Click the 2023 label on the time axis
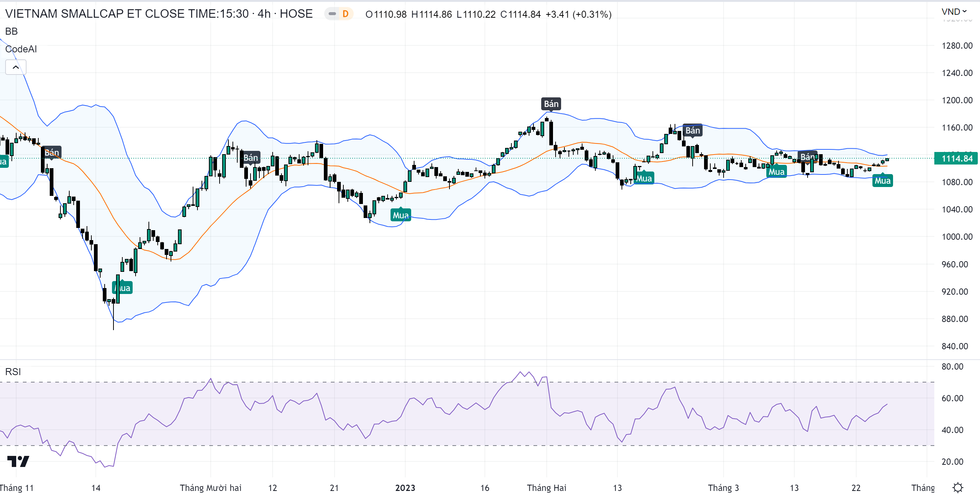The width and height of the screenshot is (980, 495). click(x=405, y=488)
